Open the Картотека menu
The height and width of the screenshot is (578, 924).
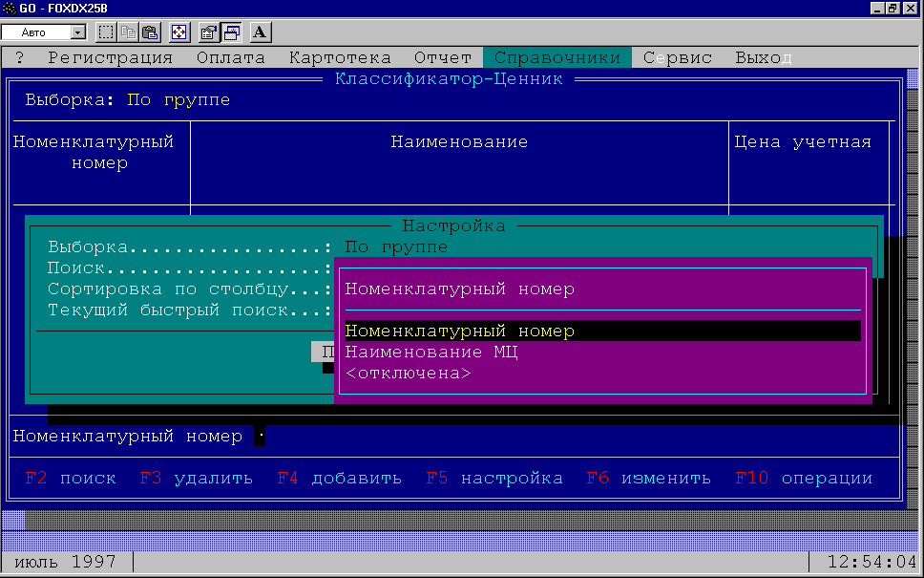[x=340, y=57]
